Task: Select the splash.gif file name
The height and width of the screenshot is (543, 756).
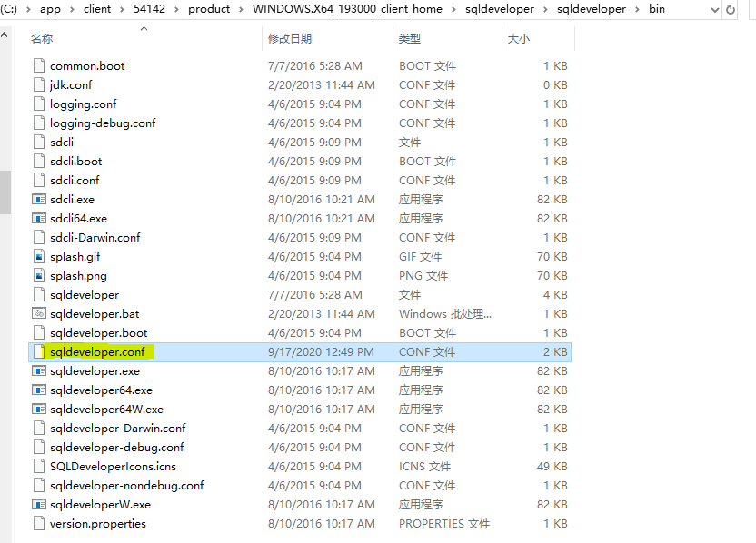Action: [x=75, y=257]
